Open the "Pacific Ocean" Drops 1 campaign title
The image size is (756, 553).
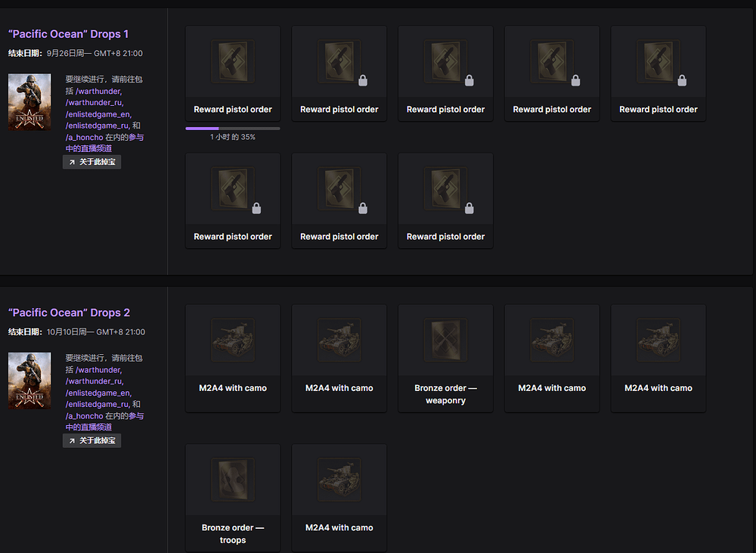pyautogui.click(x=69, y=34)
